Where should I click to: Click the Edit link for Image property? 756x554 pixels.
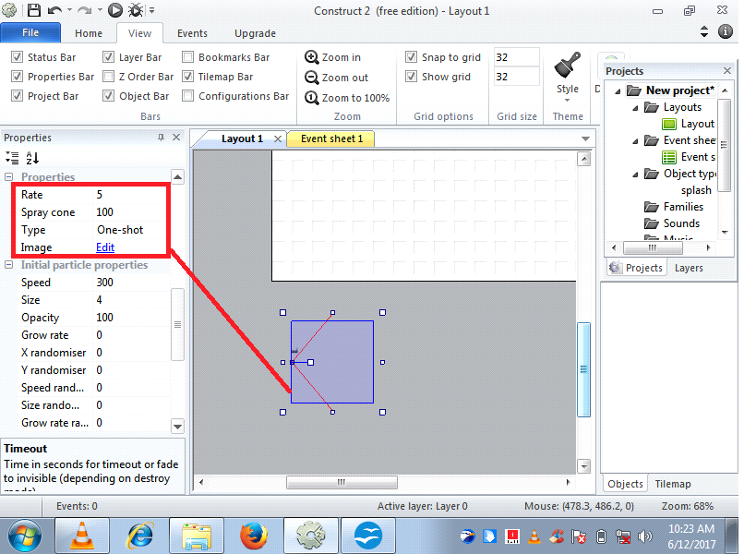coord(104,247)
